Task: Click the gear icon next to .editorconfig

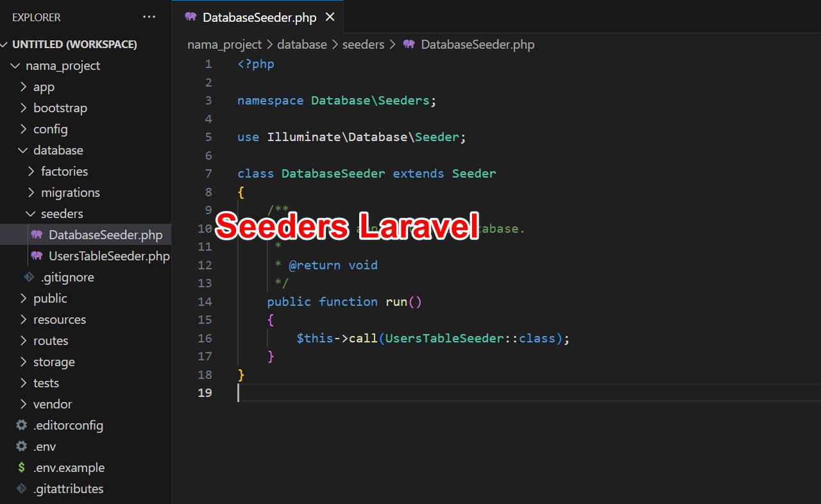Action: pos(22,425)
